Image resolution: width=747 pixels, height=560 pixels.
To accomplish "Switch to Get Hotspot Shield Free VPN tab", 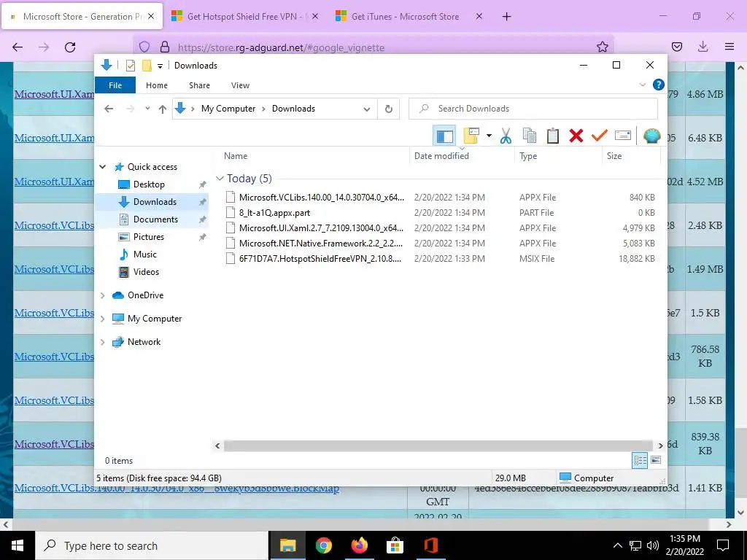I will pyautogui.click(x=244, y=16).
